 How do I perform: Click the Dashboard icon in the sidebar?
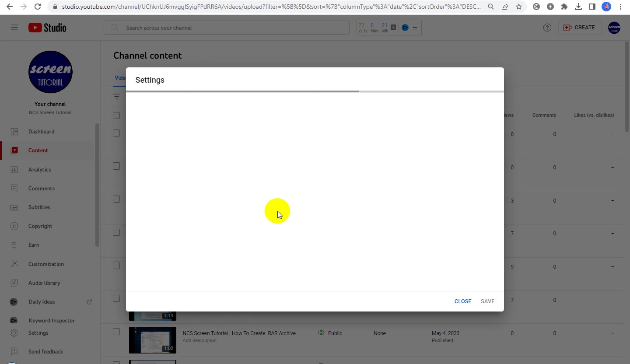[x=14, y=132]
